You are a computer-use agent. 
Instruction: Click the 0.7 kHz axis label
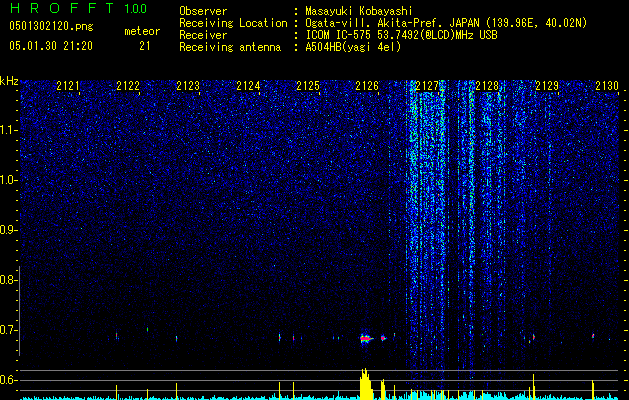(x=8, y=330)
